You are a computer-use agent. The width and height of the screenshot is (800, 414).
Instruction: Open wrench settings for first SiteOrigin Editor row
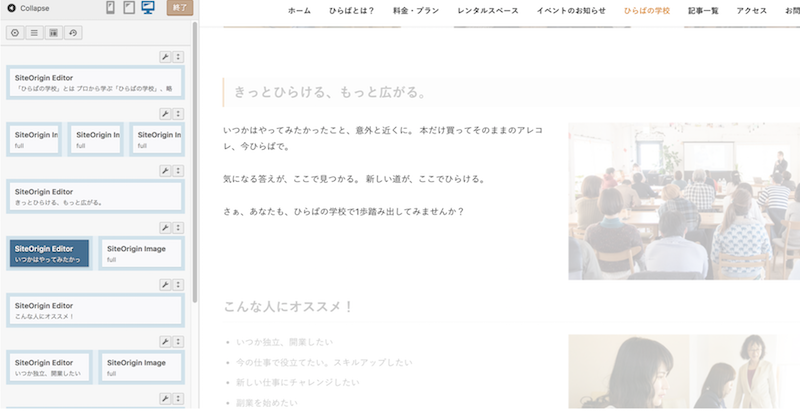165,57
